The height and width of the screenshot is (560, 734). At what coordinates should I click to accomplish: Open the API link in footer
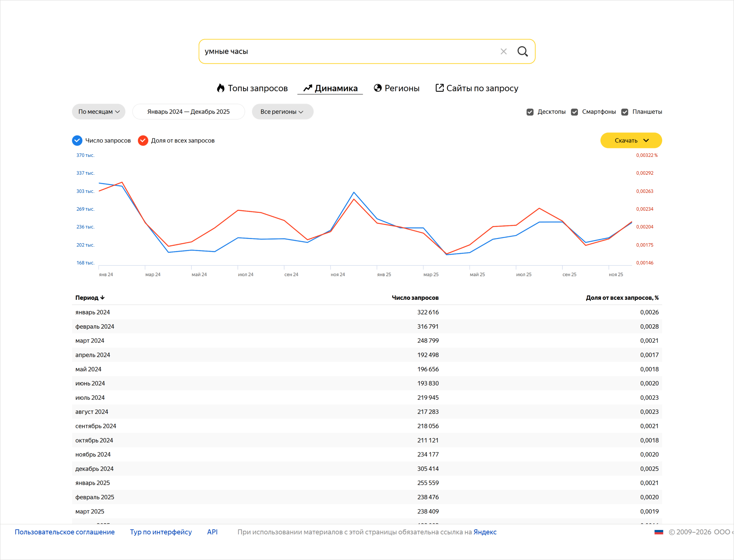pos(212,532)
